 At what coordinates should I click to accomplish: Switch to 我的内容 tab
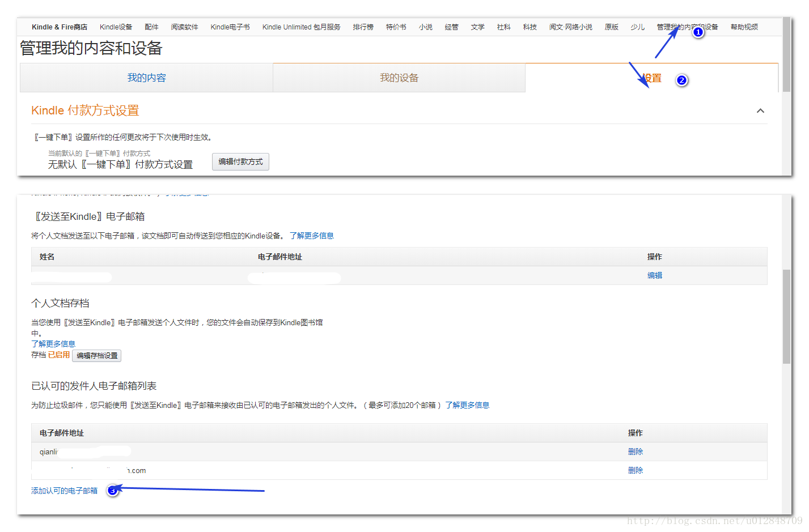tap(146, 78)
